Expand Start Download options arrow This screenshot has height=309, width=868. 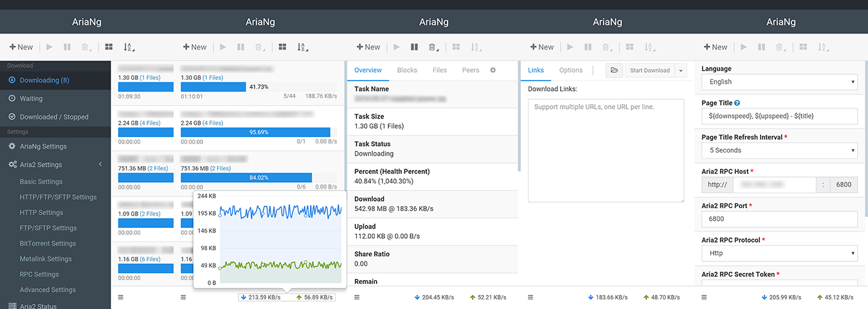click(x=681, y=70)
